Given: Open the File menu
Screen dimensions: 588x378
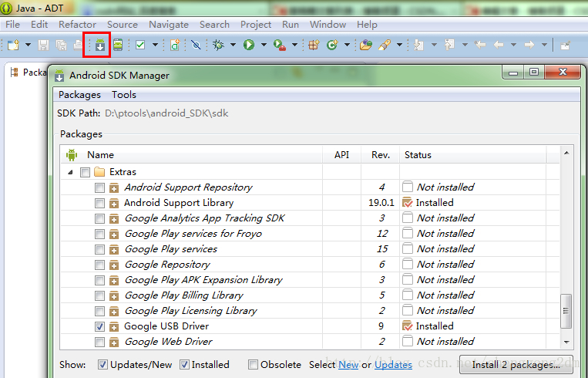Looking at the screenshot, I should [x=12, y=25].
